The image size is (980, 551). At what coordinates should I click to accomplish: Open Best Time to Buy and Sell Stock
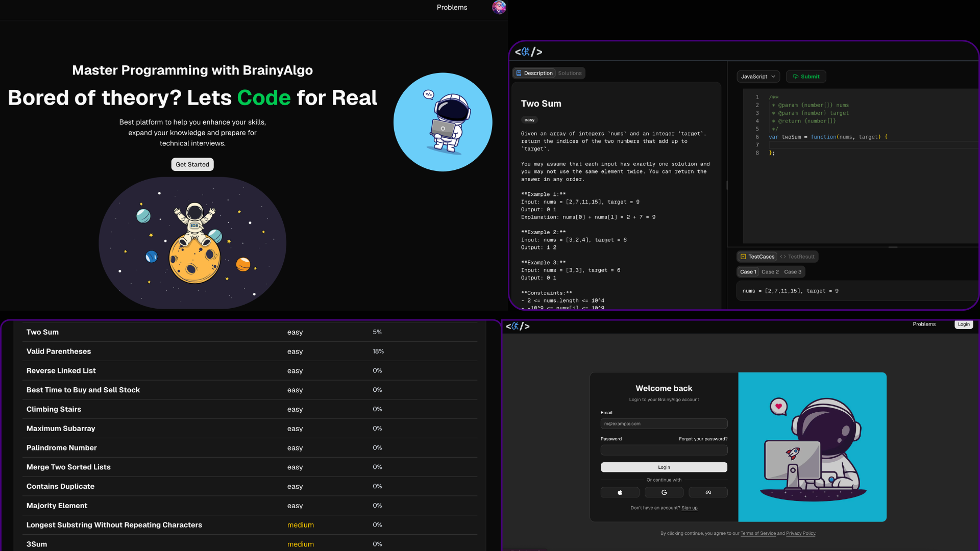83,390
